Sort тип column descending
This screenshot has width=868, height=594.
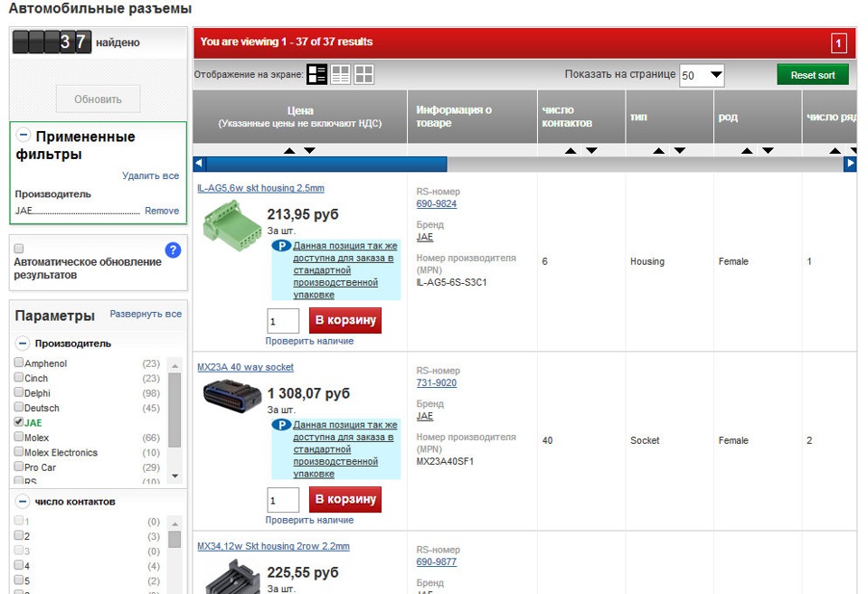680,151
